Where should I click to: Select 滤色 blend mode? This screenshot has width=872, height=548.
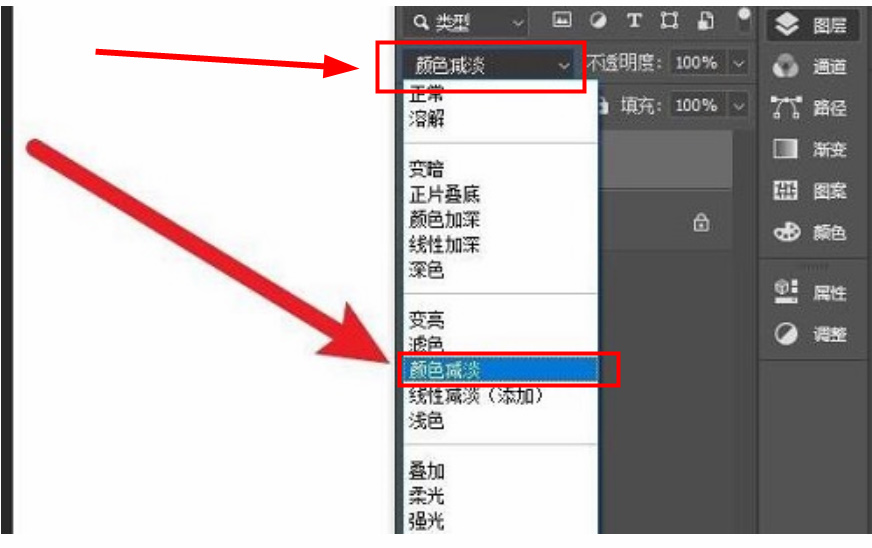point(501,344)
